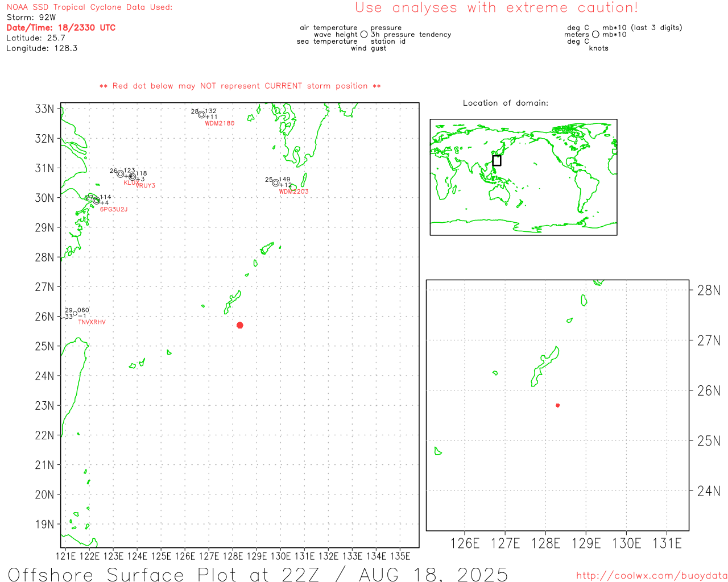Click the red dot disclaimer text above map
Image resolution: width=728 pixels, height=582 pixels.
point(240,86)
